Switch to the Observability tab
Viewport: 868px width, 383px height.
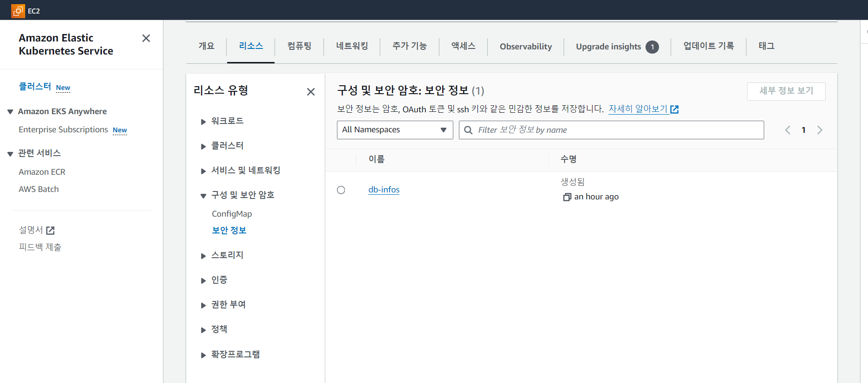coord(526,47)
